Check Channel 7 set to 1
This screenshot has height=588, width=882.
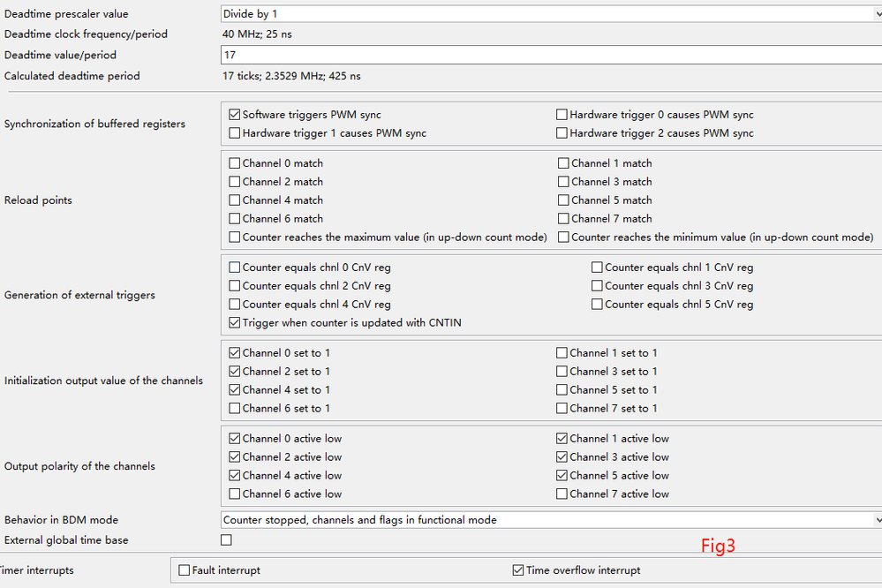tap(562, 409)
